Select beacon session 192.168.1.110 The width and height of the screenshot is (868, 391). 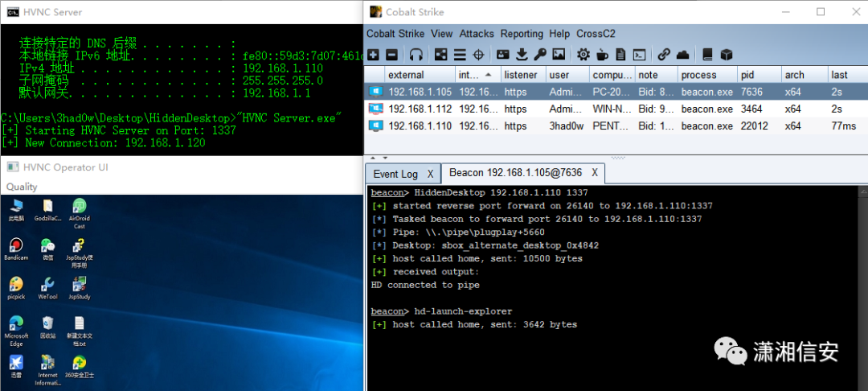(616, 126)
